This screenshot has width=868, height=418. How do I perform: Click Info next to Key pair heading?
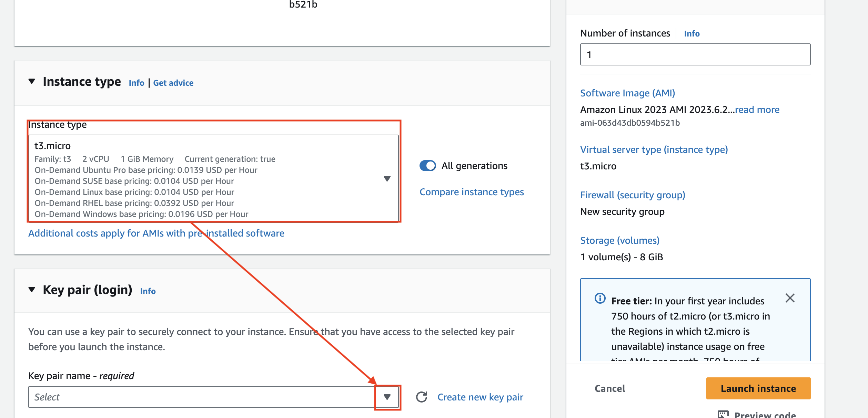coord(148,291)
